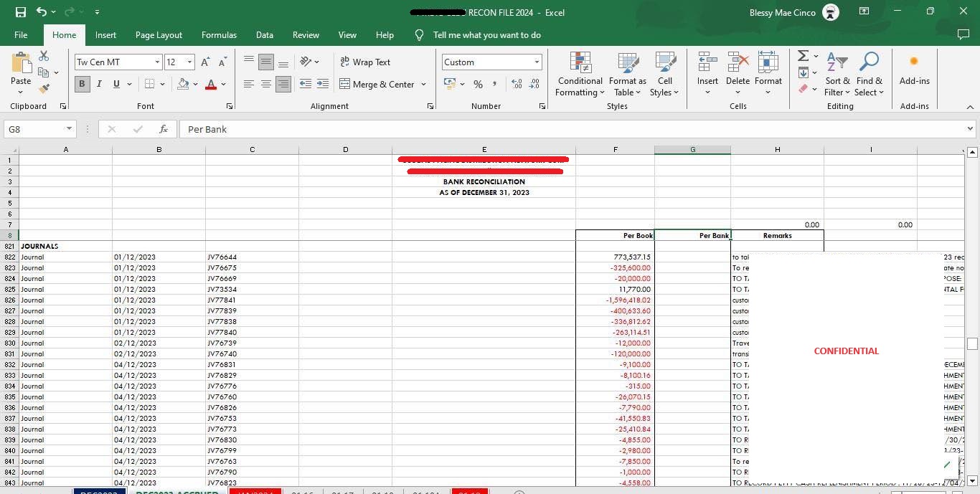
Task: Open Cell Styles gallery
Action: point(664,74)
